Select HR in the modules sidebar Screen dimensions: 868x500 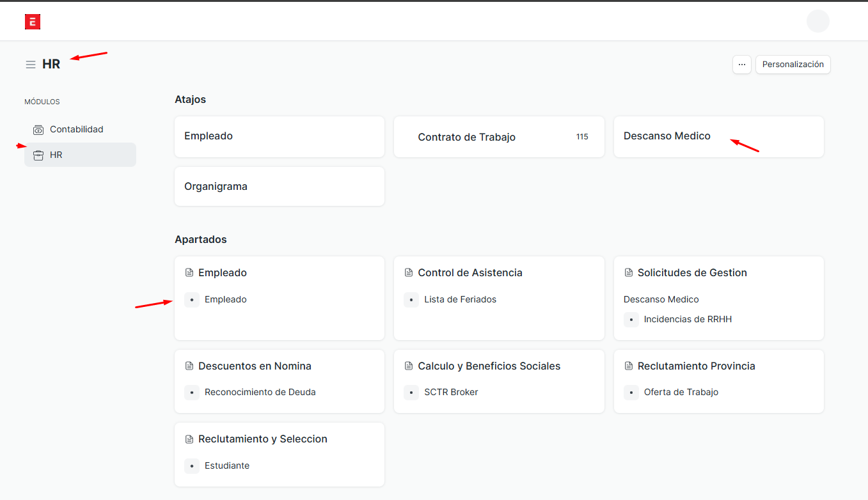point(56,155)
